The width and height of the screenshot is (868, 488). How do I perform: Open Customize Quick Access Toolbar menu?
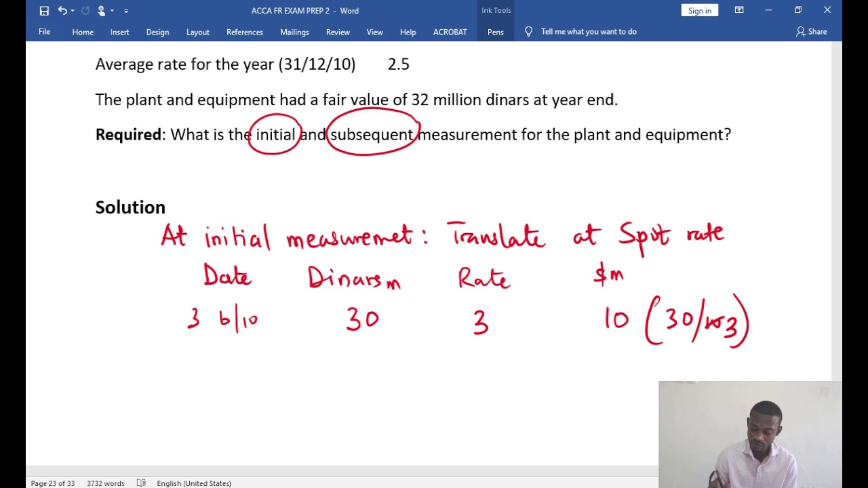126,10
